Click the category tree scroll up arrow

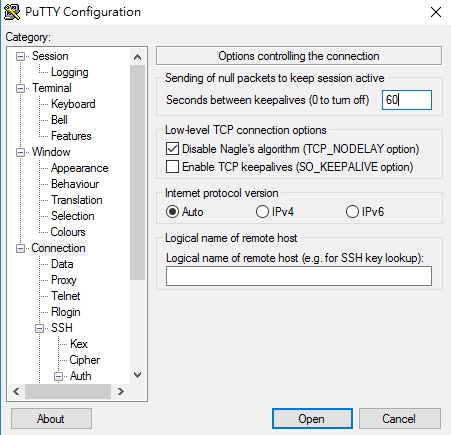tap(137, 57)
